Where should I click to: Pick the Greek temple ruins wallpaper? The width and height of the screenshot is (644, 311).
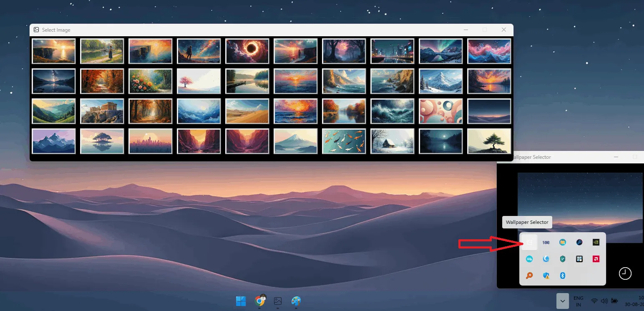[102, 111]
